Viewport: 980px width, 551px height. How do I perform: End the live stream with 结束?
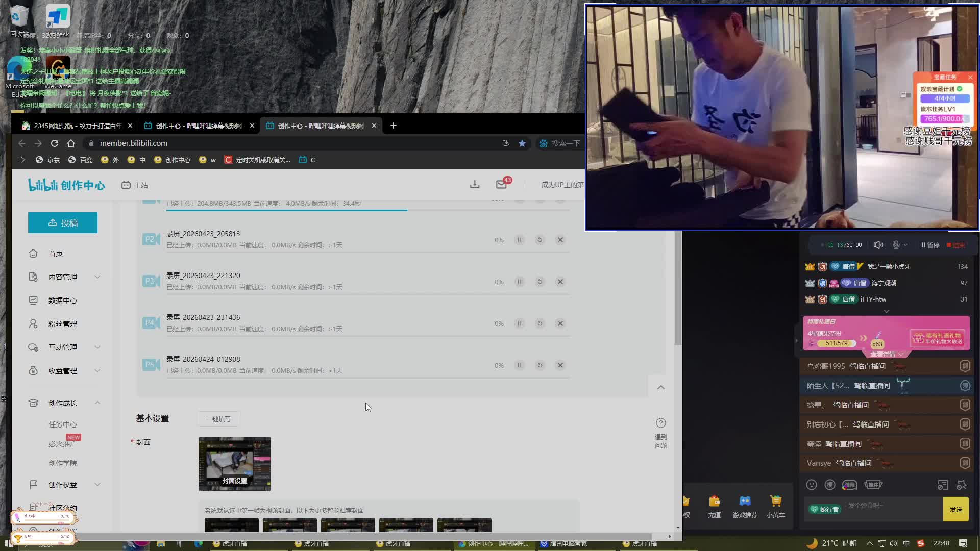tap(956, 245)
